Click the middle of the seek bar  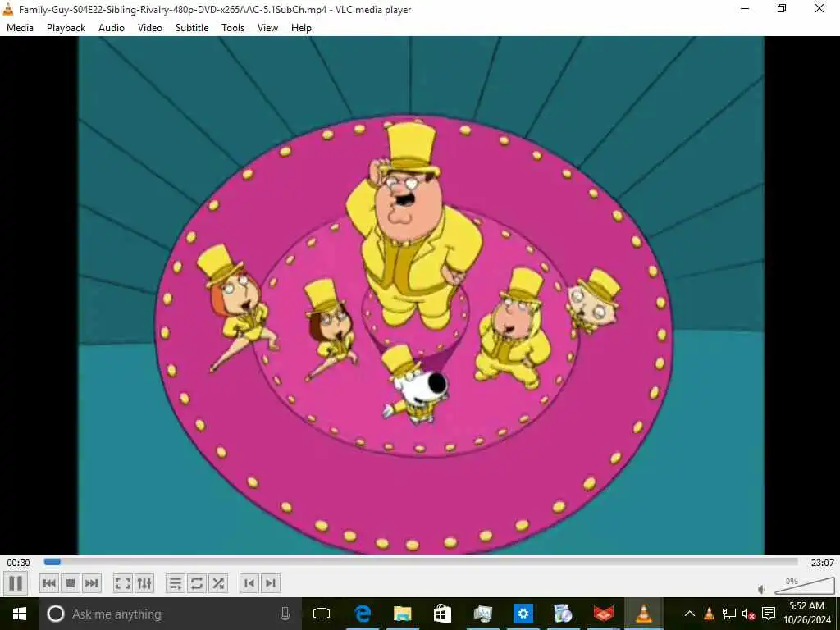pyautogui.click(x=421, y=562)
